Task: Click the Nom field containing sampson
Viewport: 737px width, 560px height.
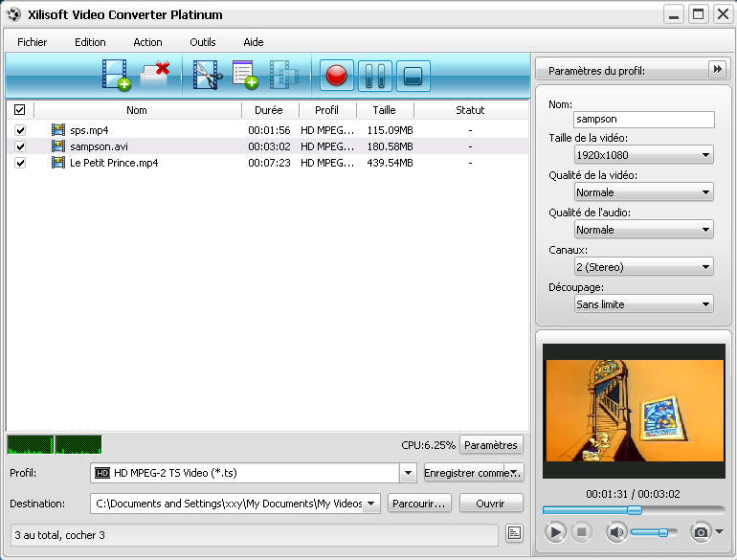Action: click(x=644, y=119)
